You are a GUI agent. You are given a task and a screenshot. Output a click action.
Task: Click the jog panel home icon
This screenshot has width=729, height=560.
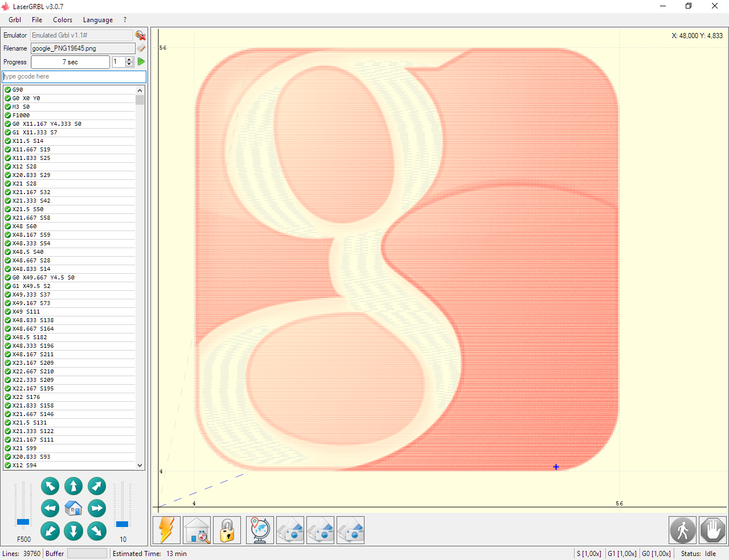pyautogui.click(x=73, y=508)
